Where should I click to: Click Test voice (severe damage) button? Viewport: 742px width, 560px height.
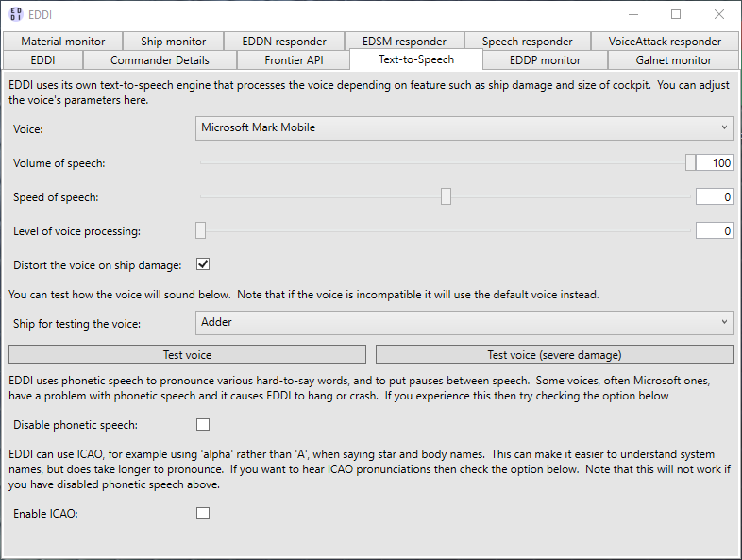(x=554, y=354)
